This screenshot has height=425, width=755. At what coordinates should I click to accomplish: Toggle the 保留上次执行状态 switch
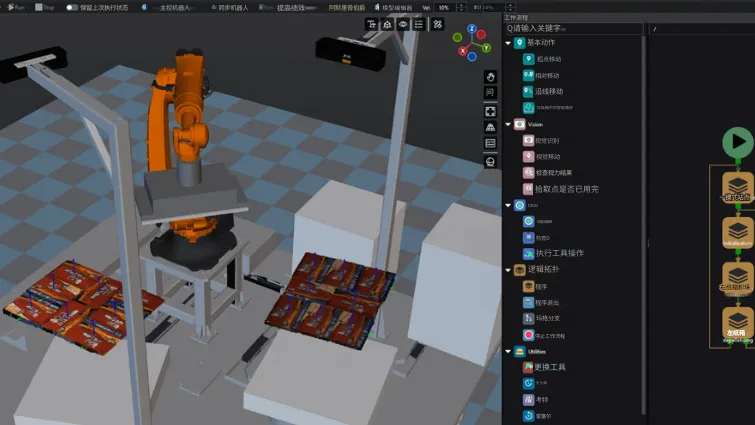(x=72, y=7)
